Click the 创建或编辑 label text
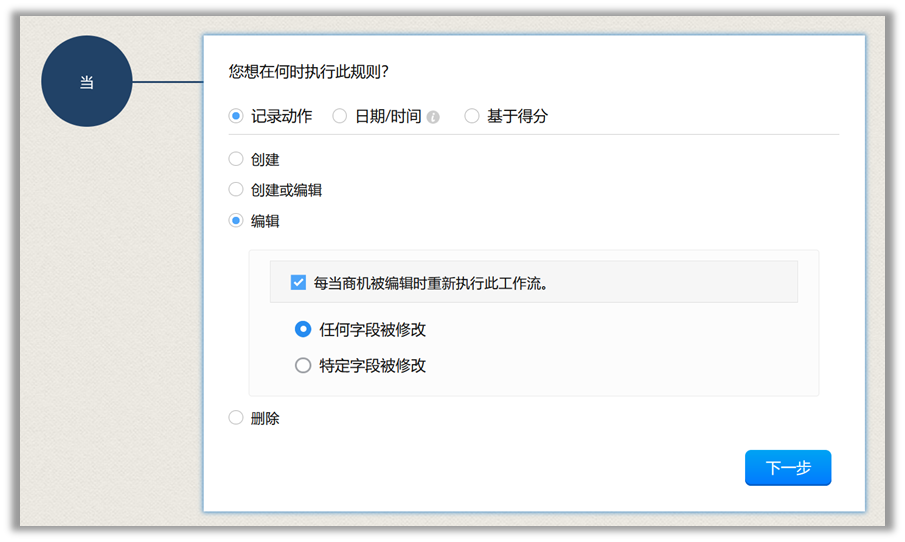This screenshot has width=905, height=542. (x=286, y=189)
